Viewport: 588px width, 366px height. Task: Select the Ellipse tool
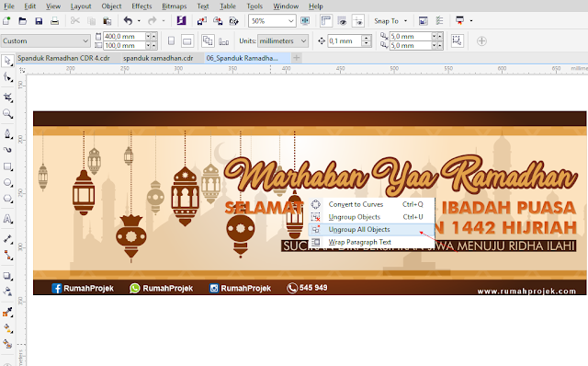coord(7,183)
